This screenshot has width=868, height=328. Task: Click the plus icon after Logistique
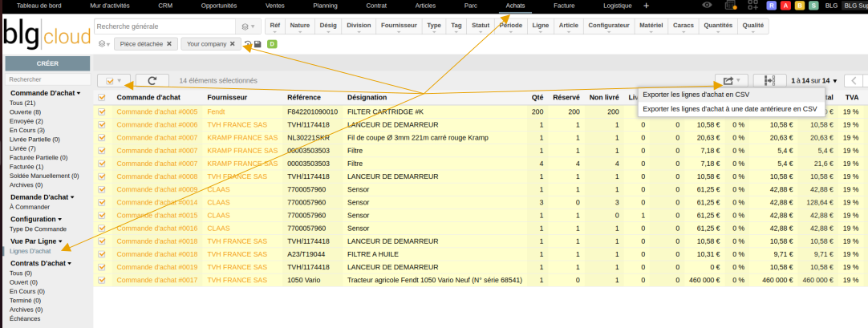pyautogui.click(x=646, y=6)
